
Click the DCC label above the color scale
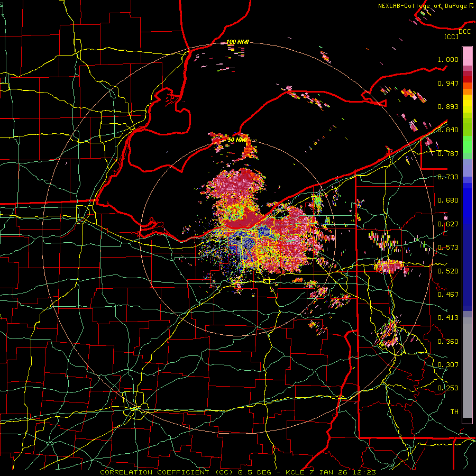[x=464, y=32]
